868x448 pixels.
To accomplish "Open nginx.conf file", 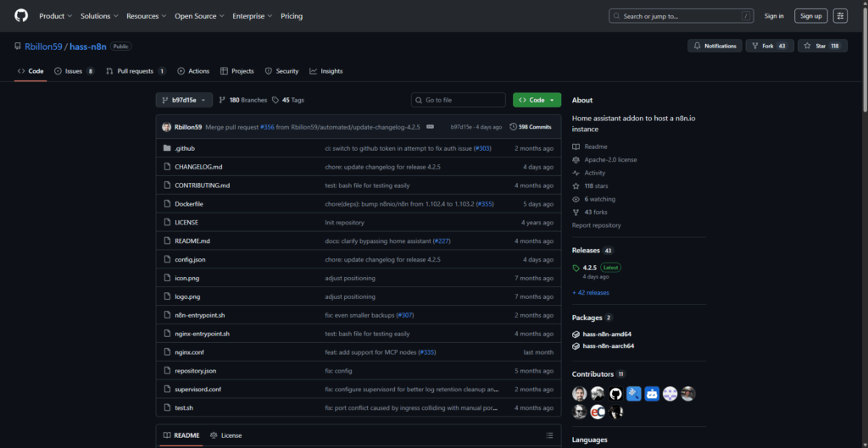I will click(189, 351).
